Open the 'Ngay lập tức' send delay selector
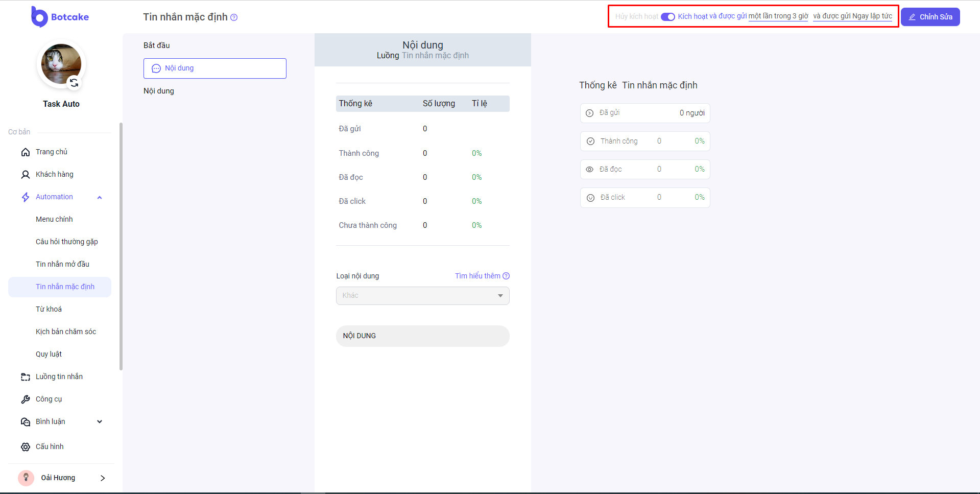Viewport: 980px width, 494px height. point(872,16)
